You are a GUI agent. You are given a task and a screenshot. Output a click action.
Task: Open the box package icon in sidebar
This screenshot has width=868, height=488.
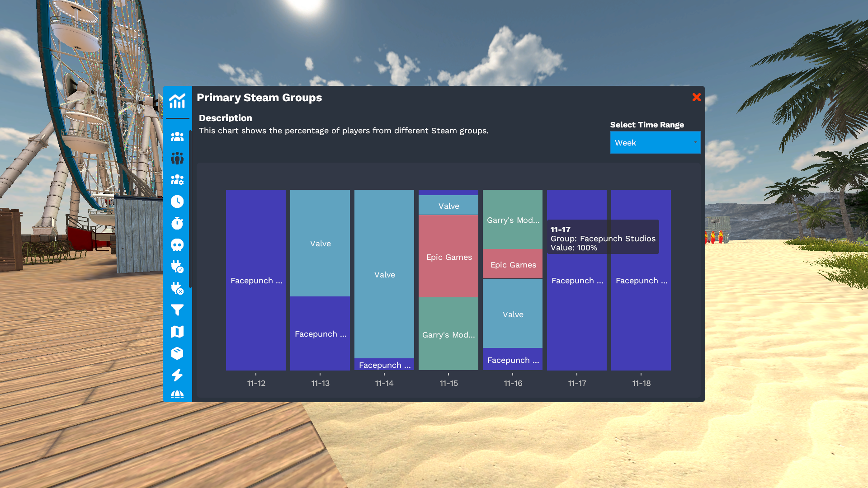coord(177,353)
